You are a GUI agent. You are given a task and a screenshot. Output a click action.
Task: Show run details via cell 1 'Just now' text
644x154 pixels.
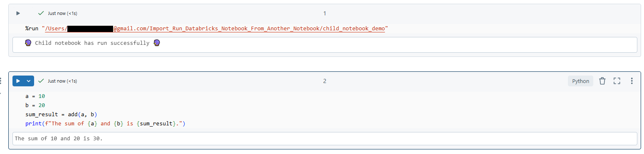(x=62, y=13)
